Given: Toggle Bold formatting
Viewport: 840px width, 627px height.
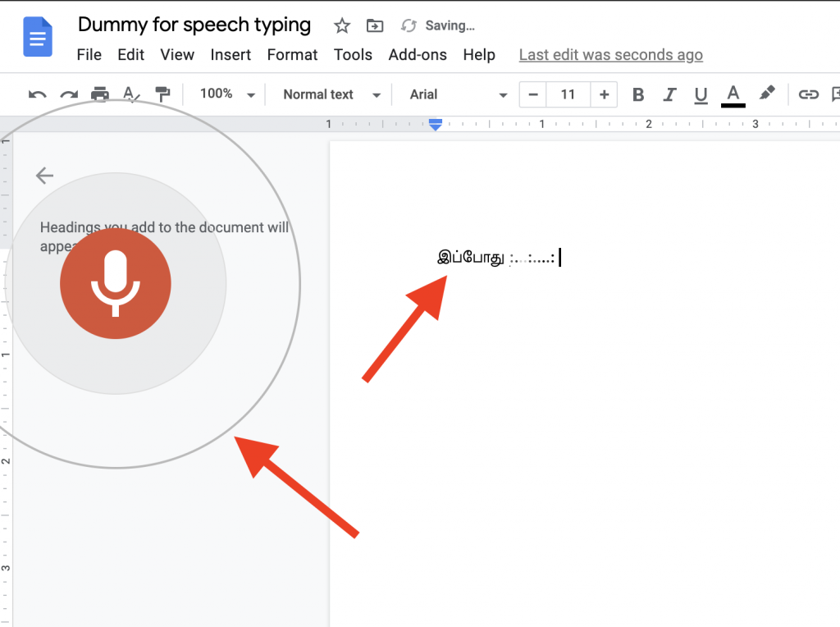Looking at the screenshot, I should [x=638, y=95].
